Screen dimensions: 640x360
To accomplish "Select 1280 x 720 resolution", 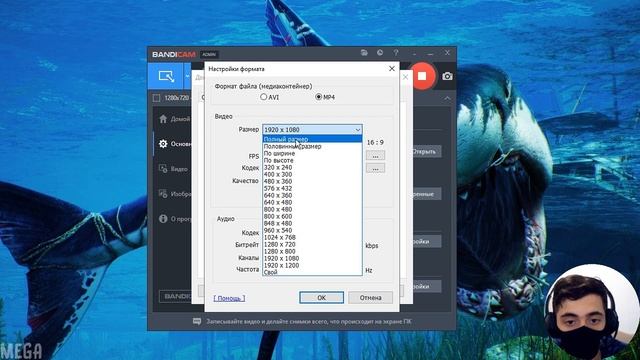I will (x=312, y=244).
